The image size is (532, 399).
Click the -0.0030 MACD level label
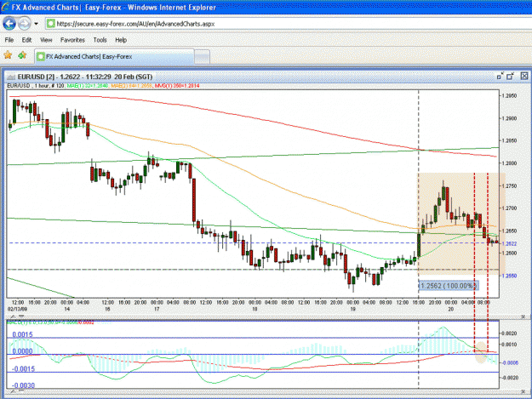[23, 385]
